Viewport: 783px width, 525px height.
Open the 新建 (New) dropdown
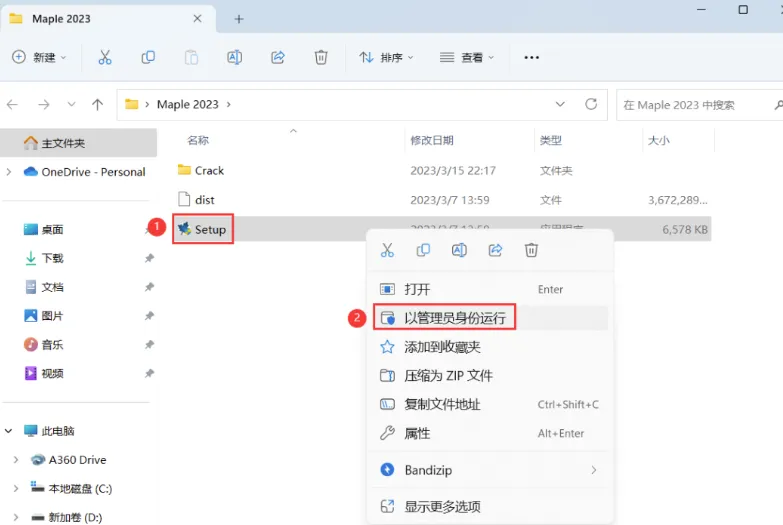[39, 57]
